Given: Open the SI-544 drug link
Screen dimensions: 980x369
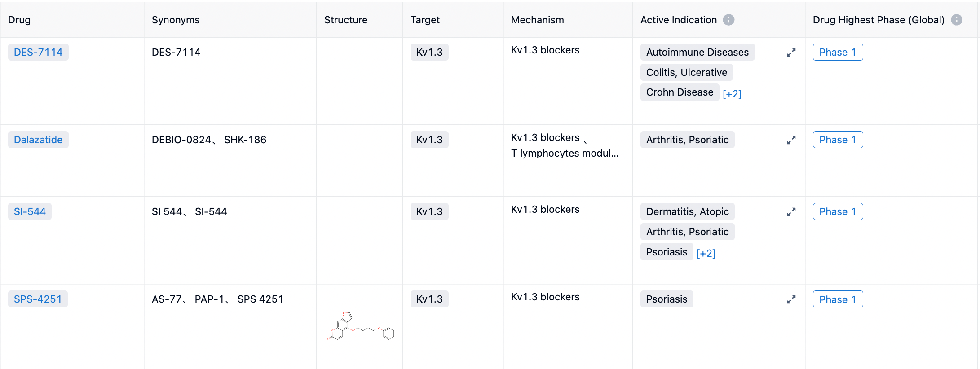Looking at the screenshot, I should pyautogui.click(x=30, y=211).
